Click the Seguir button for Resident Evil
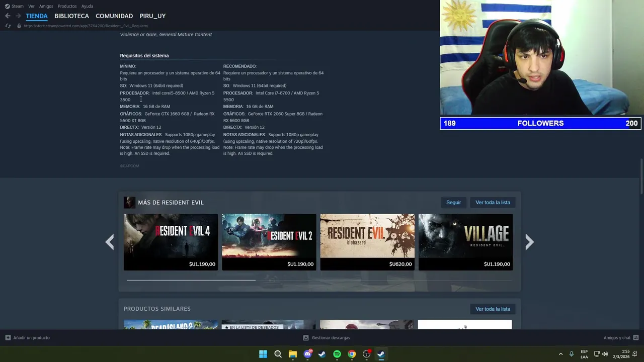The height and width of the screenshot is (362, 644). pyautogui.click(x=453, y=202)
